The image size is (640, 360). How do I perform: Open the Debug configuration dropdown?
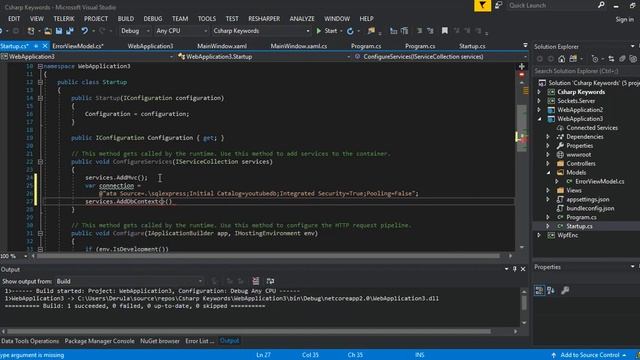pos(135,31)
